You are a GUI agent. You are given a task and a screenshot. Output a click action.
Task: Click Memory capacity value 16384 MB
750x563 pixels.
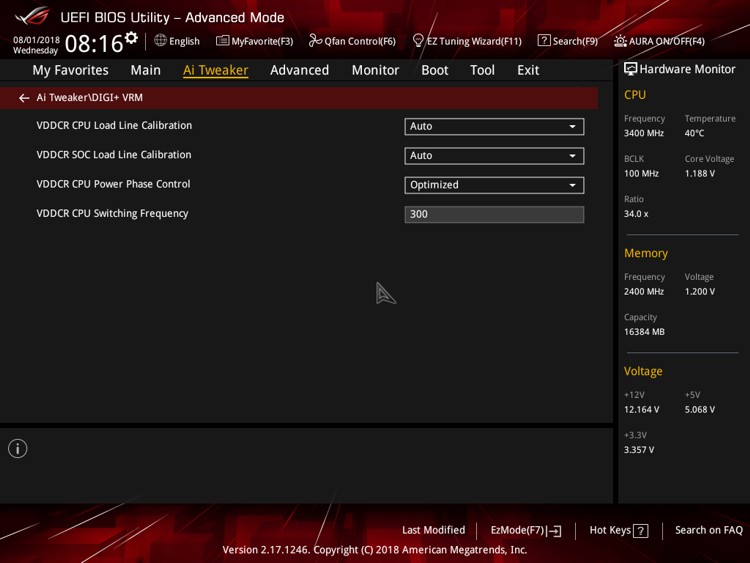pyautogui.click(x=644, y=331)
